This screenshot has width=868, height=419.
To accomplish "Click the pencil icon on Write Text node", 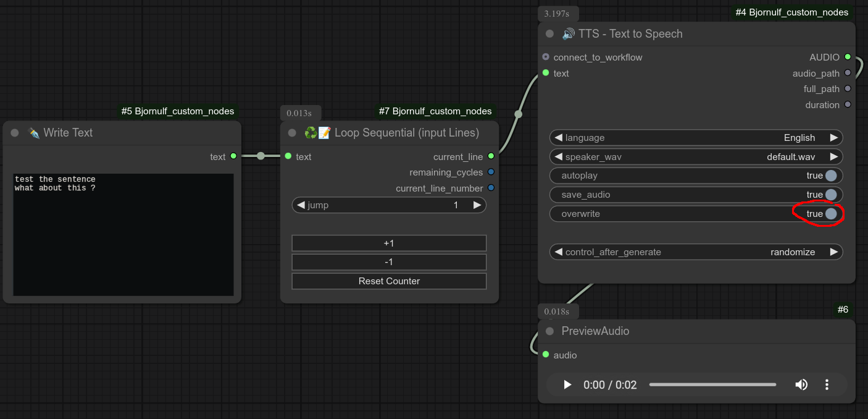I will click(35, 132).
